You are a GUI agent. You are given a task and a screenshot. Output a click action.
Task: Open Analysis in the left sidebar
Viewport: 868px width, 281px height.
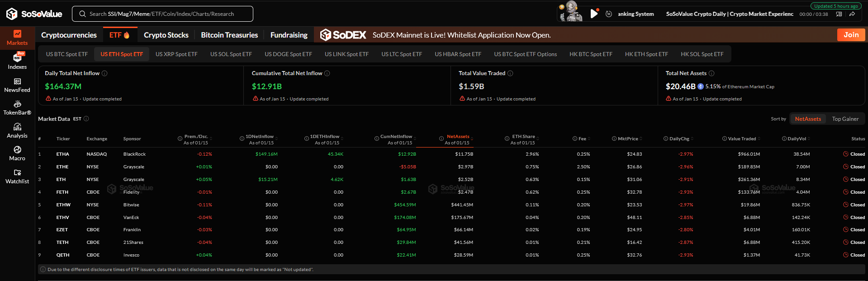point(17,131)
